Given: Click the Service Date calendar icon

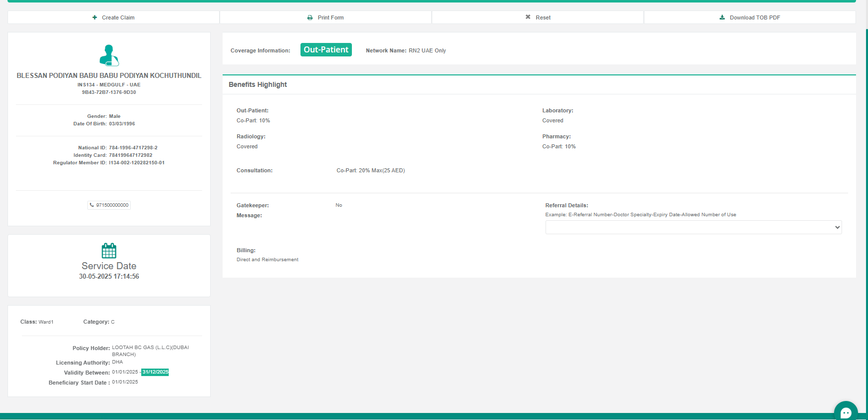Looking at the screenshot, I should point(109,251).
